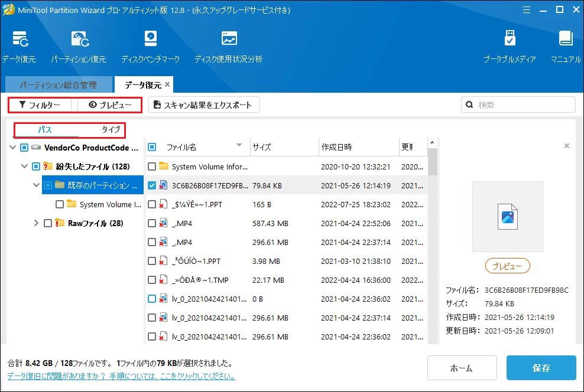This screenshot has width=584, height=392.
Task: Uncheck the 3C6B26B08F17ED9FB file checkbox
Action: (x=151, y=185)
